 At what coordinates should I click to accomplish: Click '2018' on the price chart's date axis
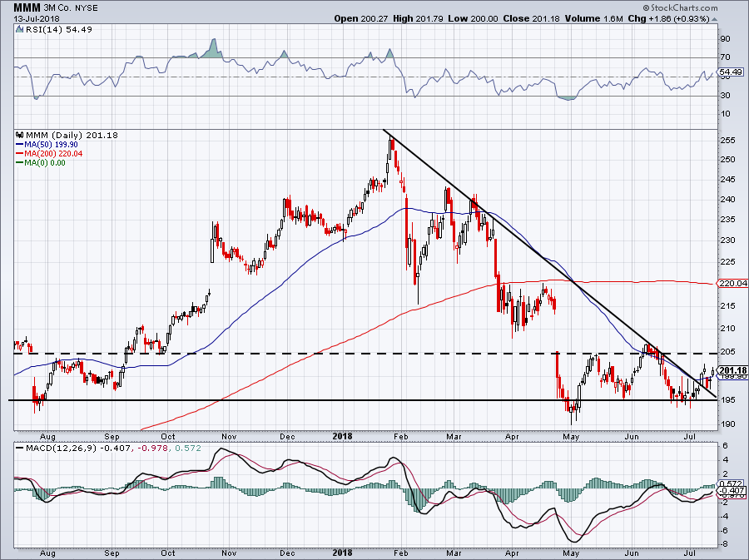tap(343, 436)
